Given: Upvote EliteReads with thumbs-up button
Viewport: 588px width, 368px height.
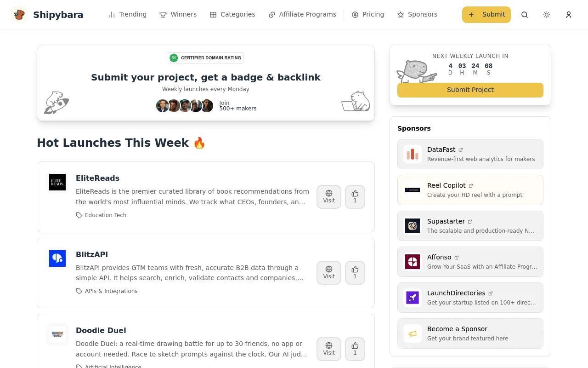Looking at the screenshot, I should 355,197.
